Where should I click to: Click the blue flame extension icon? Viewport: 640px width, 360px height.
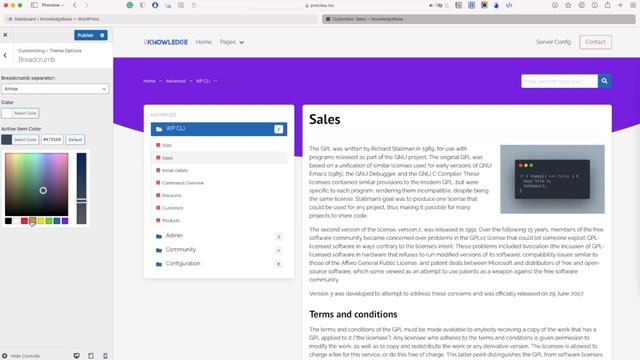tap(496, 5)
